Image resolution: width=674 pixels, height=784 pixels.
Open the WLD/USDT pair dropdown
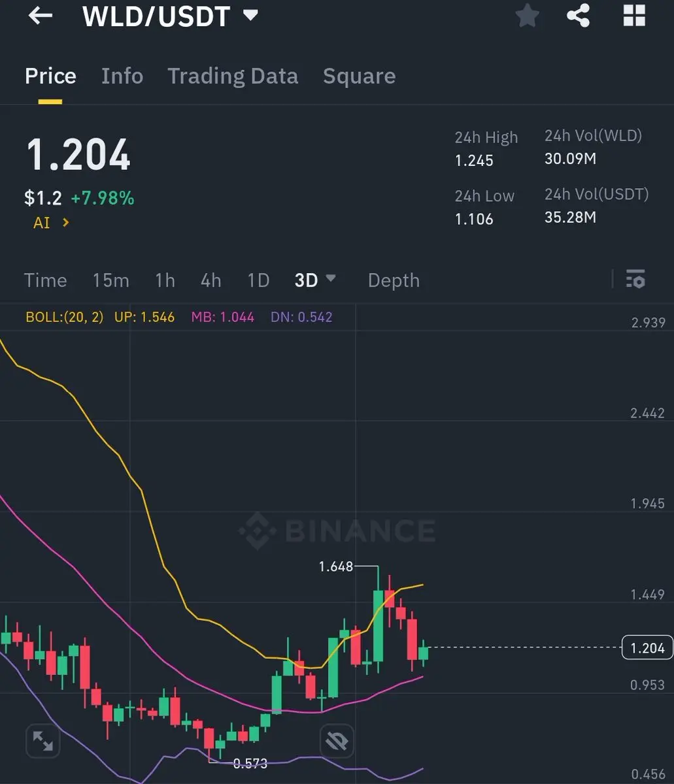coord(250,16)
